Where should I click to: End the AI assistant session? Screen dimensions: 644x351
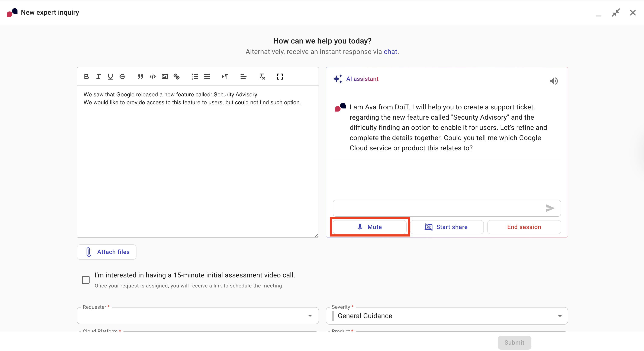click(x=524, y=227)
